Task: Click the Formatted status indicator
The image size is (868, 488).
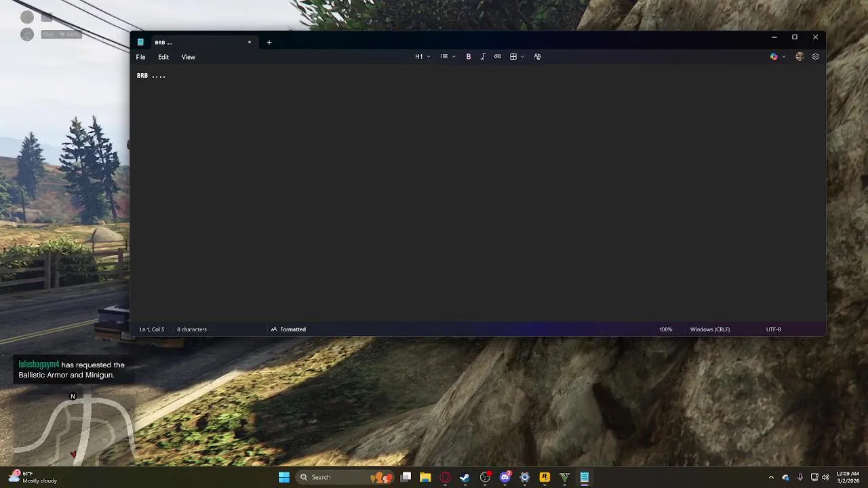Action: click(288, 329)
